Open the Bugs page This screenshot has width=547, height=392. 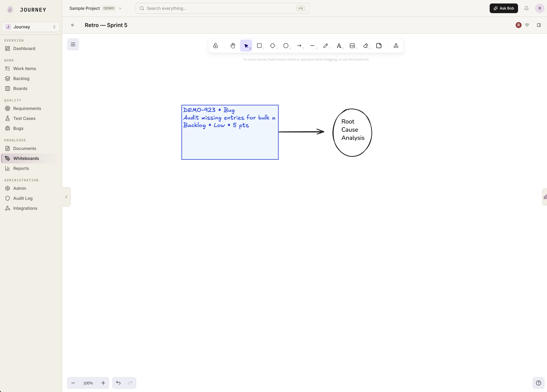click(x=31, y=128)
